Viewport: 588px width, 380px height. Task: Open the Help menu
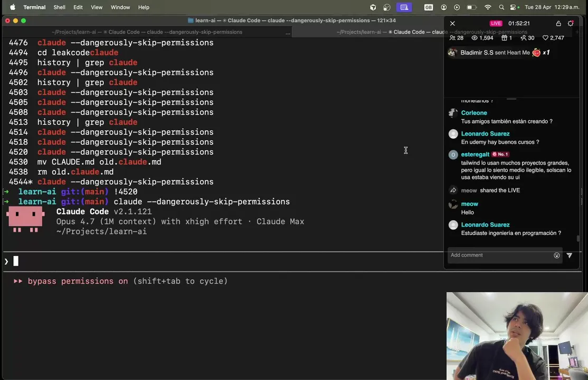click(144, 7)
